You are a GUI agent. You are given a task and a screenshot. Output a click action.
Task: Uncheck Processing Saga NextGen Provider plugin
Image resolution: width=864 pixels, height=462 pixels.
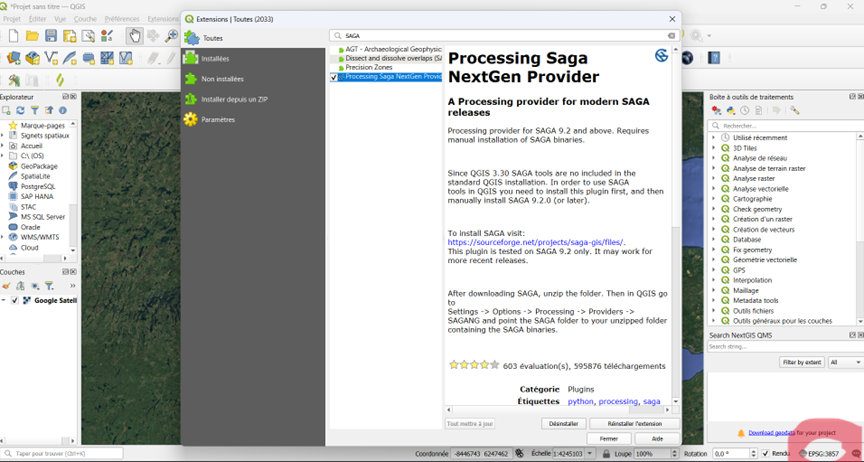point(334,77)
